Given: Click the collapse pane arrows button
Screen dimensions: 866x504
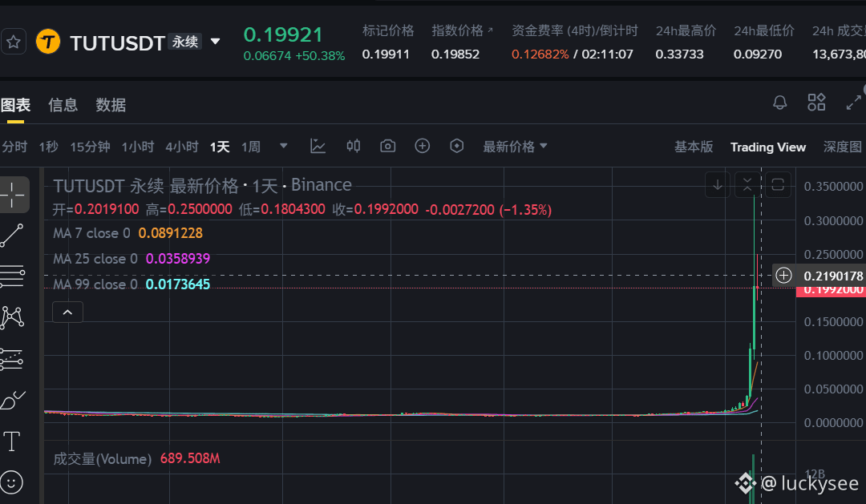Looking at the screenshot, I should click(747, 185).
